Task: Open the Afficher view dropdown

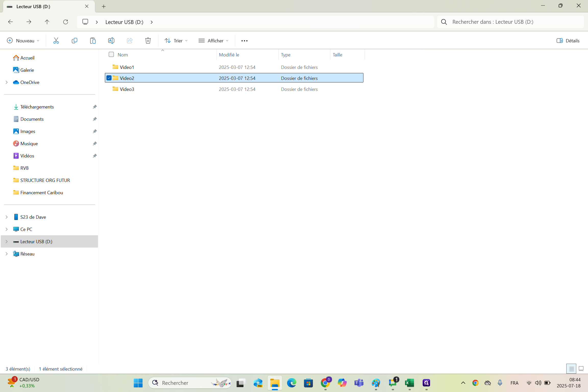Action: point(213,41)
